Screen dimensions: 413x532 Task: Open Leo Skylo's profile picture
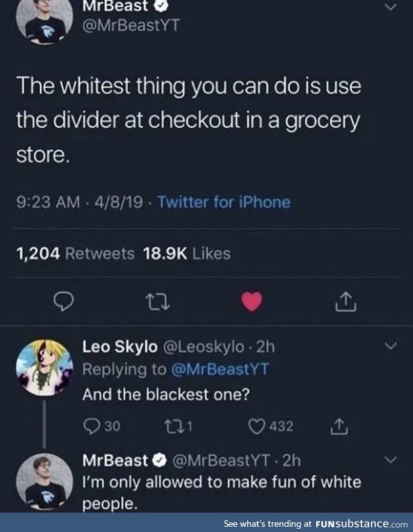tap(45, 367)
